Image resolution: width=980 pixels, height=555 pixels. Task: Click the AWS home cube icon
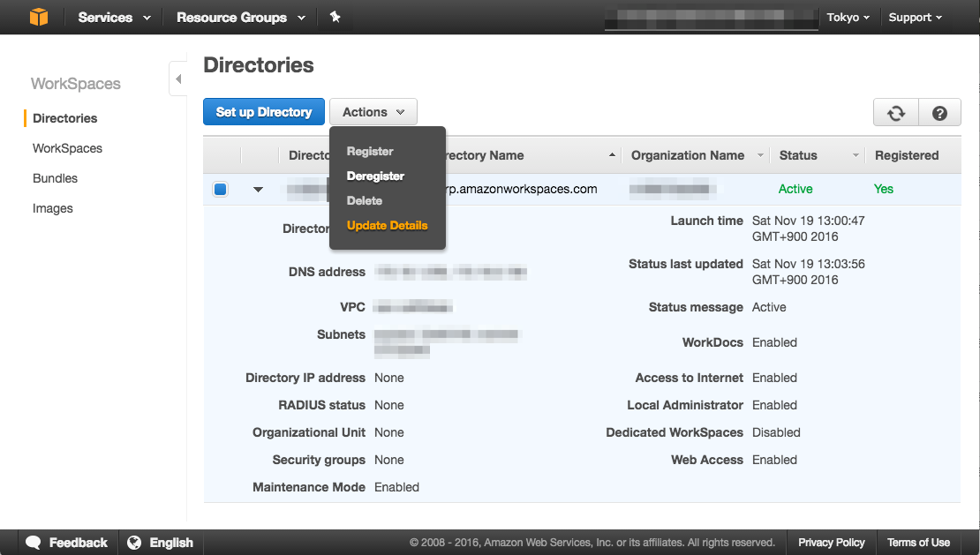click(37, 17)
